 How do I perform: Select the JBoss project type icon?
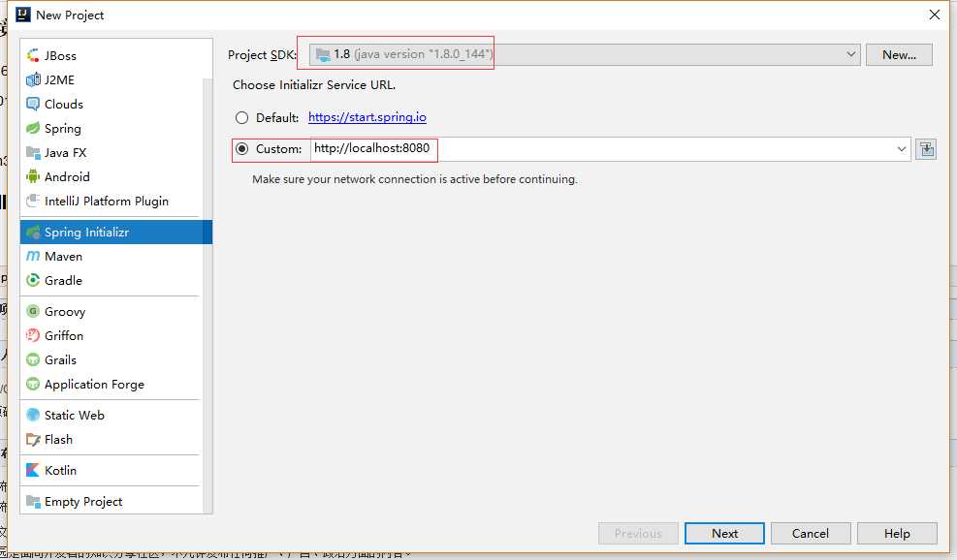pos(33,55)
